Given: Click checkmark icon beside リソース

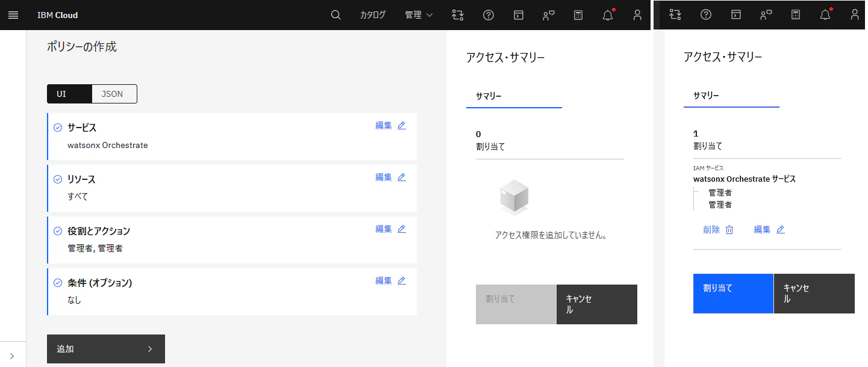Looking at the screenshot, I should 58,179.
